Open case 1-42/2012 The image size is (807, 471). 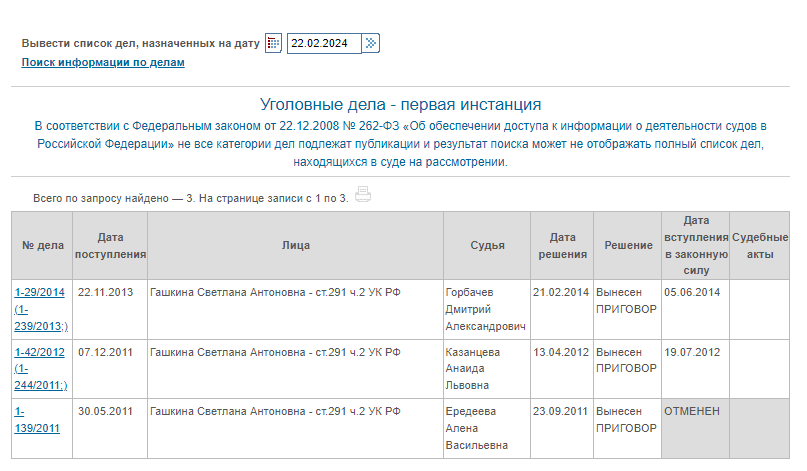click(x=40, y=369)
